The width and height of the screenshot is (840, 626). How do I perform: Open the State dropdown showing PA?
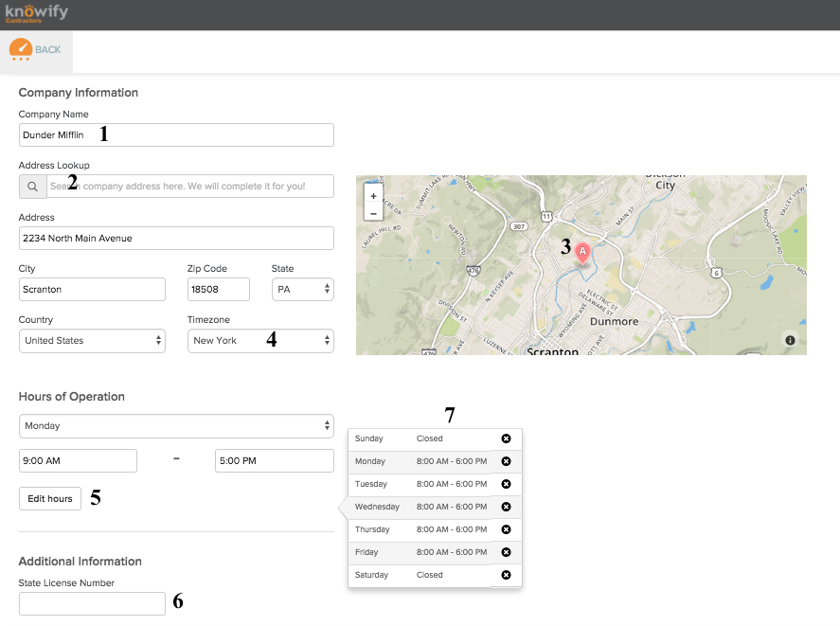click(x=303, y=290)
